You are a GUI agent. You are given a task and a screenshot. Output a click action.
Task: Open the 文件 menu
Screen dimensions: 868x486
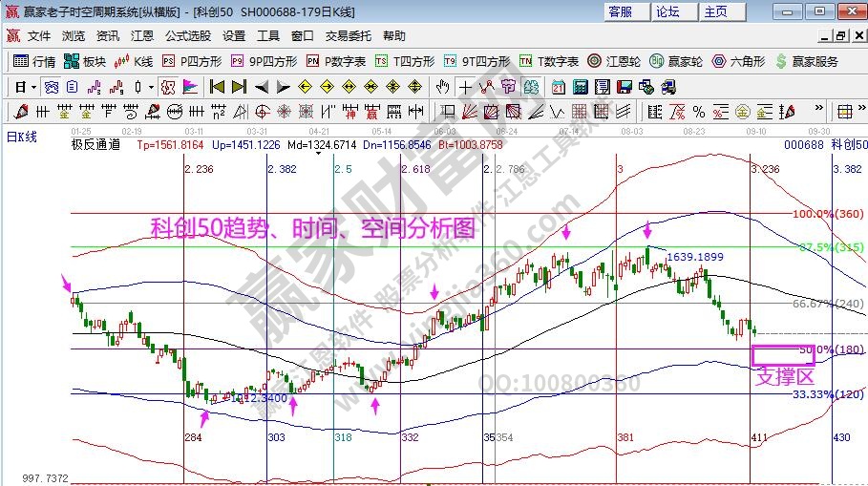coord(39,36)
